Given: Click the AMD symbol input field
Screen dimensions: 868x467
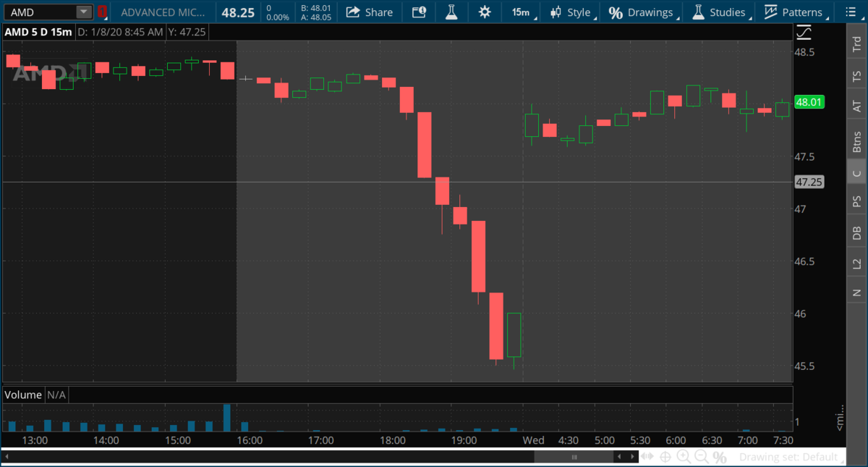Looking at the screenshot, I should [x=41, y=12].
